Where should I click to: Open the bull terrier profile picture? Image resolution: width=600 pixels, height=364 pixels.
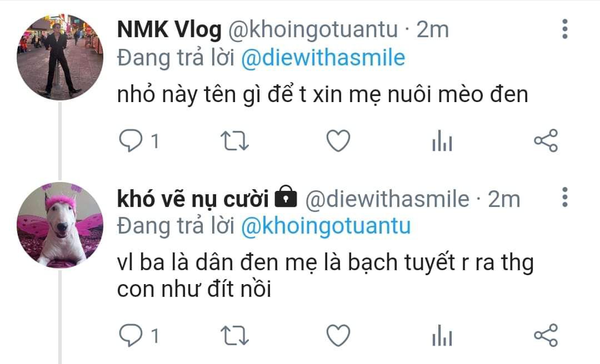pos(59,225)
